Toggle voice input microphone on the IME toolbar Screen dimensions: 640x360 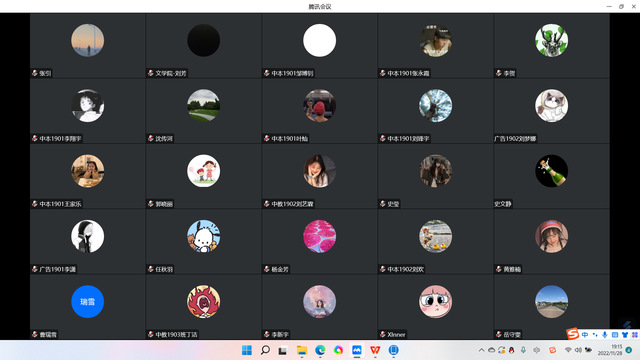click(x=604, y=335)
